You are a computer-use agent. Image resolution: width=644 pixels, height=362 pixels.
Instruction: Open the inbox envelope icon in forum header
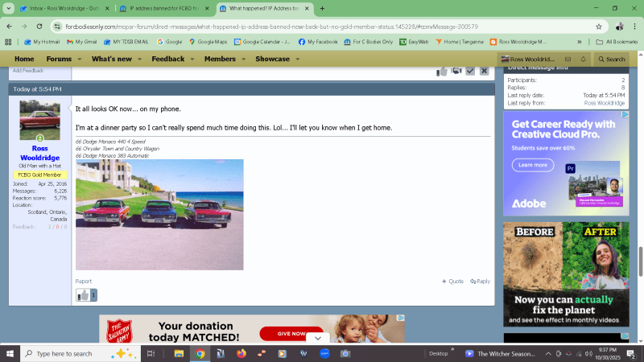pyautogui.click(x=568, y=59)
